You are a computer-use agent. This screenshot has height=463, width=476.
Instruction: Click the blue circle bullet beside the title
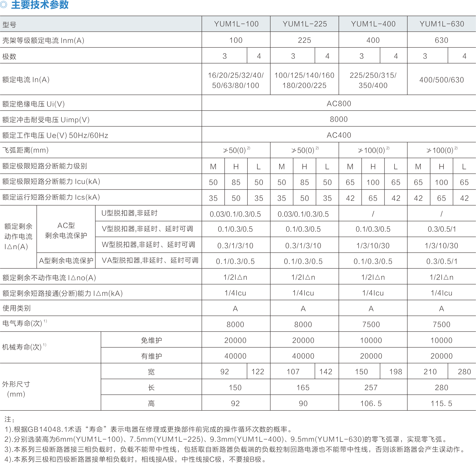pyautogui.click(x=4, y=4)
